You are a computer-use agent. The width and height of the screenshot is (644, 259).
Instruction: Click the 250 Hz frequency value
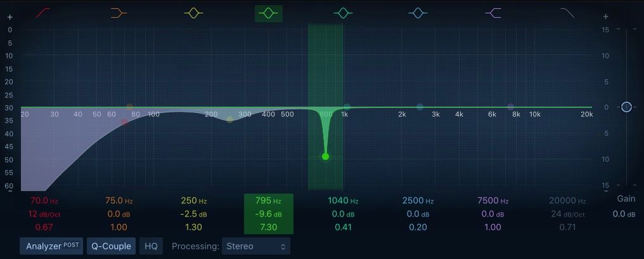tap(194, 201)
